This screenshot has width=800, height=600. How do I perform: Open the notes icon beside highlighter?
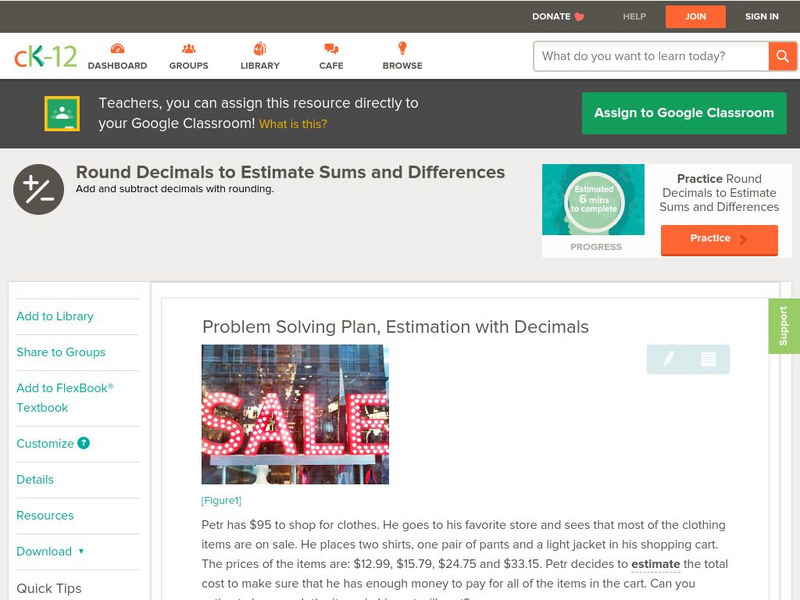(x=708, y=358)
